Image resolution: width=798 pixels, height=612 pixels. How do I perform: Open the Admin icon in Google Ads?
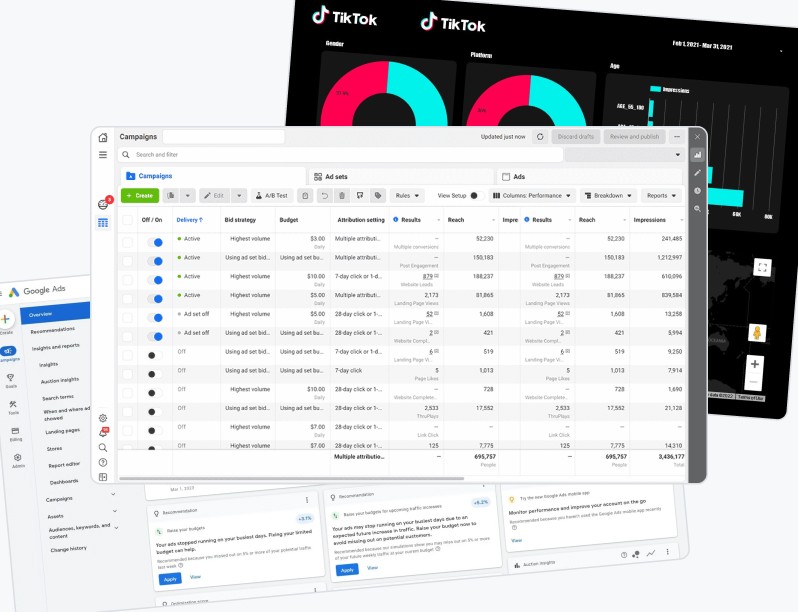(17, 457)
